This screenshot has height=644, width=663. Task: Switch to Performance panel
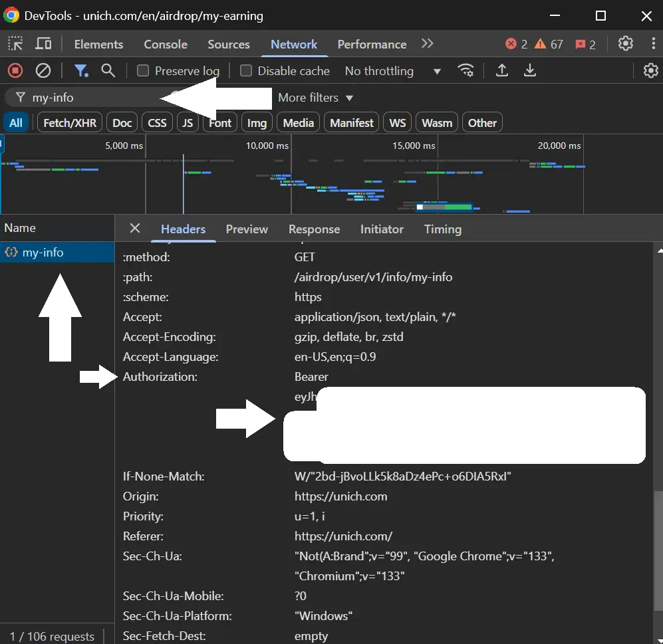(x=372, y=44)
